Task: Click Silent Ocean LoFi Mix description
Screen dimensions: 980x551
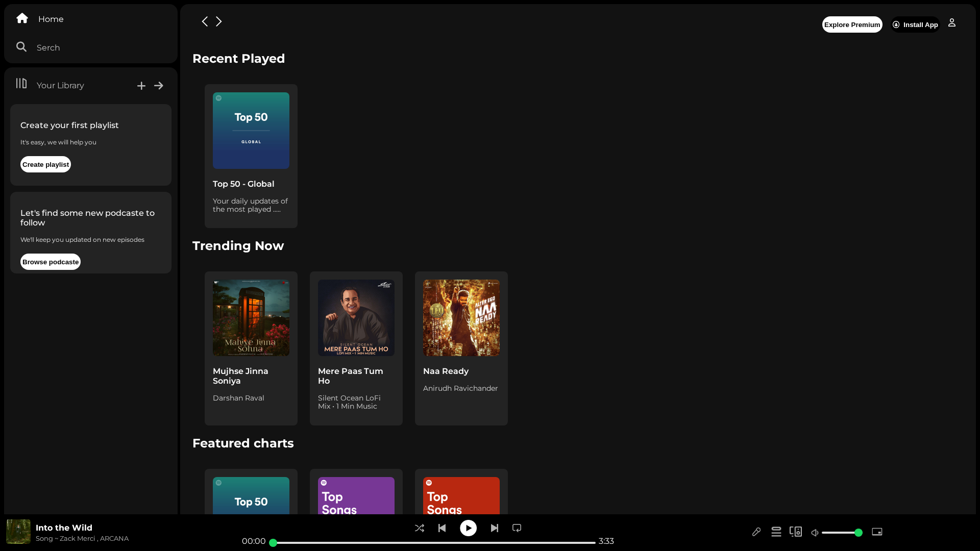Action: (x=349, y=402)
